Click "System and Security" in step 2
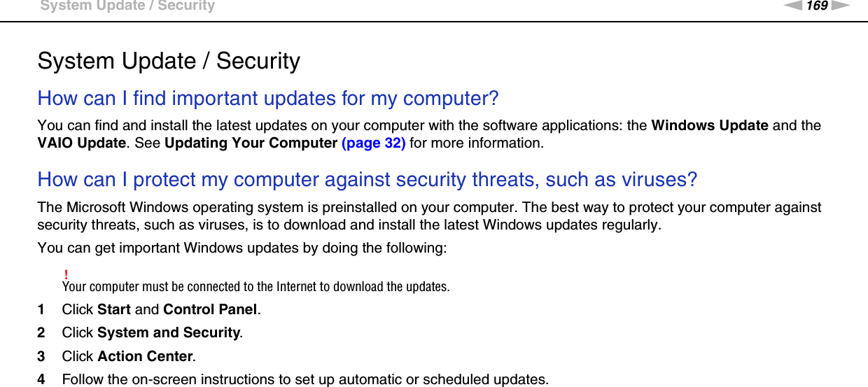This screenshot has width=868, height=387. pos(169,333)
